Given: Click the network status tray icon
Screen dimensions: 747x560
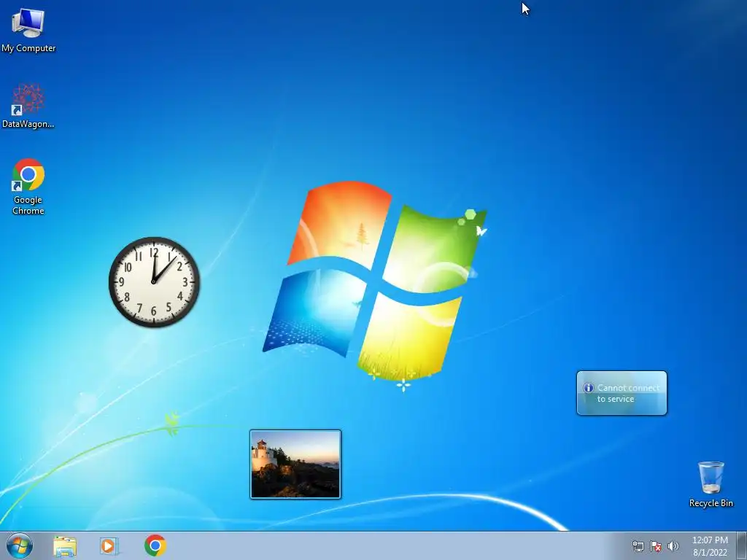Looking at the screenshot, I should pos(638,546).
